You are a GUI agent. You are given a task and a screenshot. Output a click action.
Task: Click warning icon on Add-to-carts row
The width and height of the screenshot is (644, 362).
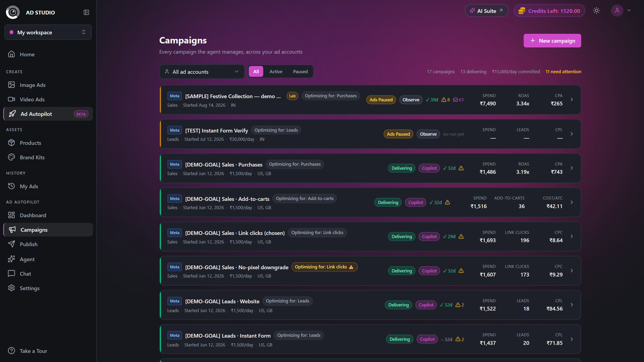coord(447,202)
